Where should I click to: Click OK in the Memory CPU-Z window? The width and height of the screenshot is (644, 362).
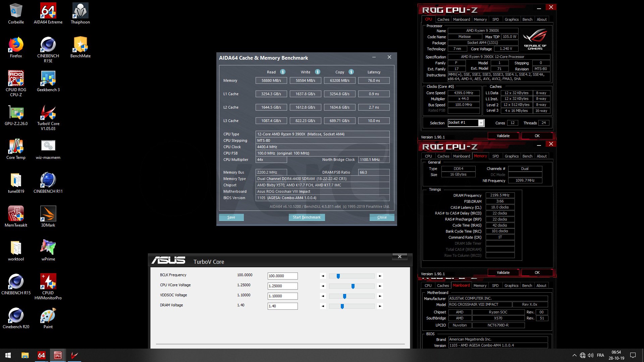pos(537,273)
